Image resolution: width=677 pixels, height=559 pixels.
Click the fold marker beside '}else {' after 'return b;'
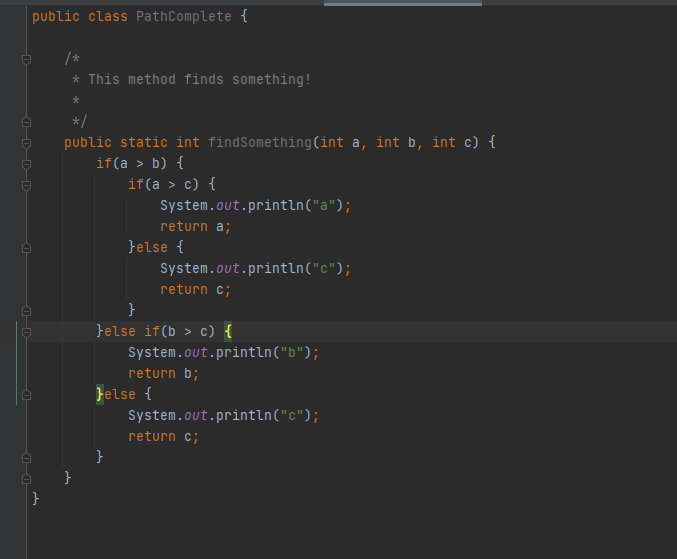26,395
